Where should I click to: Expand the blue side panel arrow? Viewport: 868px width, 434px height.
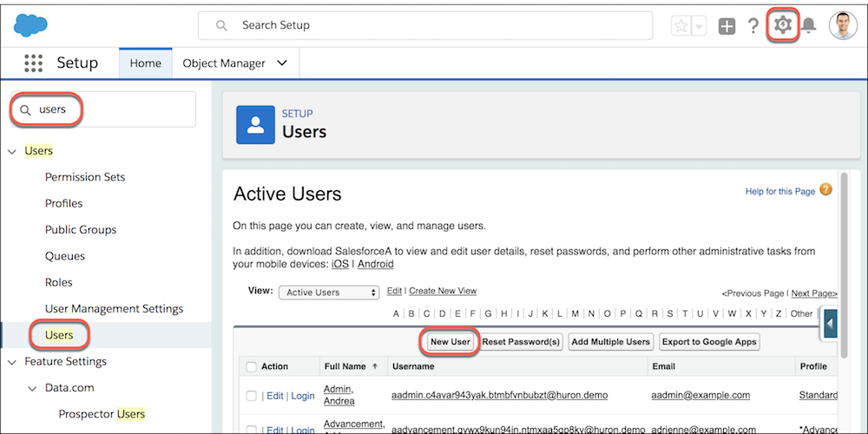[x=830, y=323]
